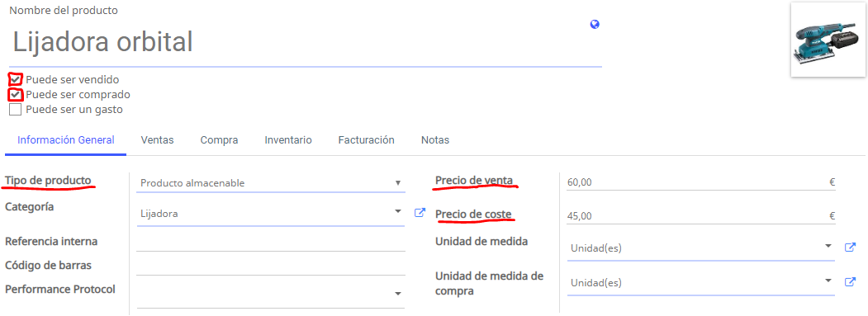
Task: Open the Facturación tab
Action: click(367, 140)
